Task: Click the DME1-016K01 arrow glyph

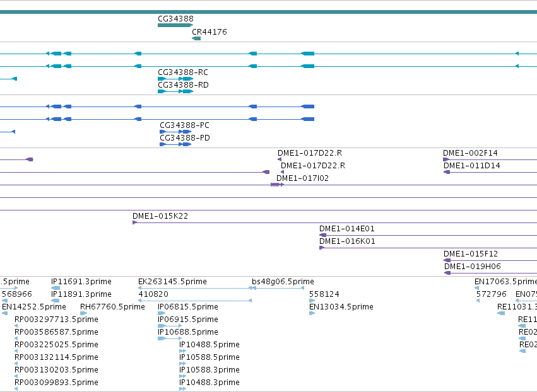Action: click(x=322, y=248)
